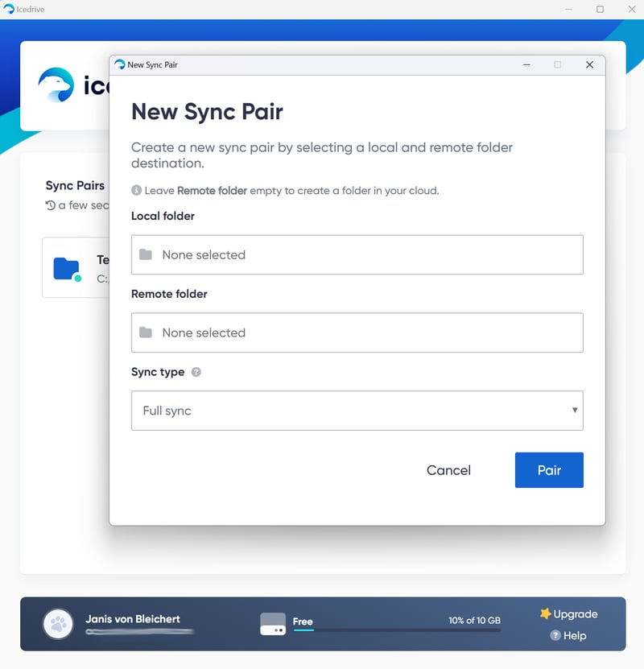644x669 pixels.
Task: Click the dropdown arrow in Sync type box
Action: click(x=574, y=411)
